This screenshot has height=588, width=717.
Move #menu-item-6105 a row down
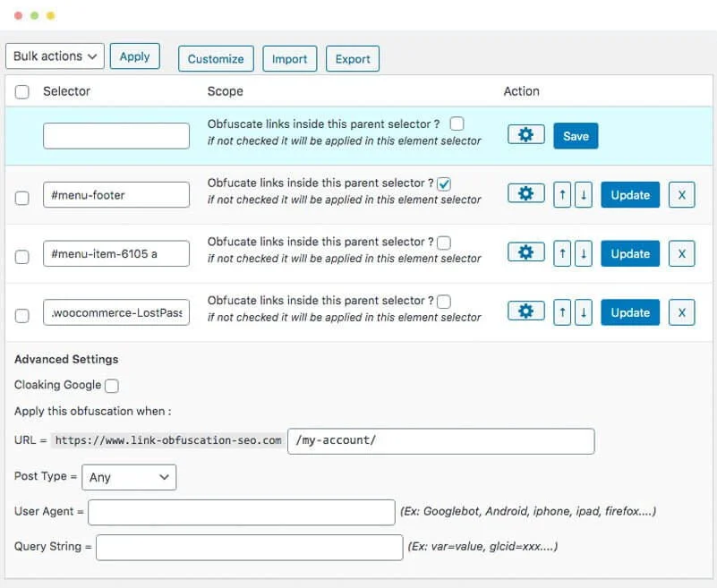(x=584, y=253)
